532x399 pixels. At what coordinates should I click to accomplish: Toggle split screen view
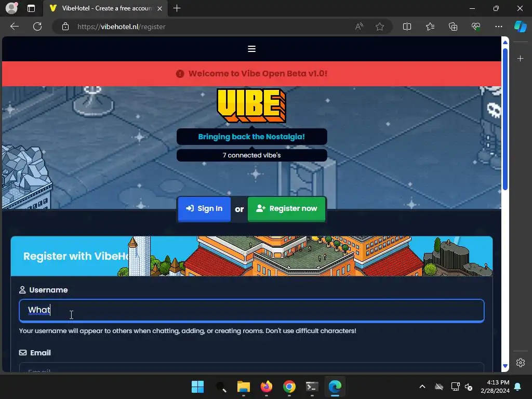coord(407,26)
